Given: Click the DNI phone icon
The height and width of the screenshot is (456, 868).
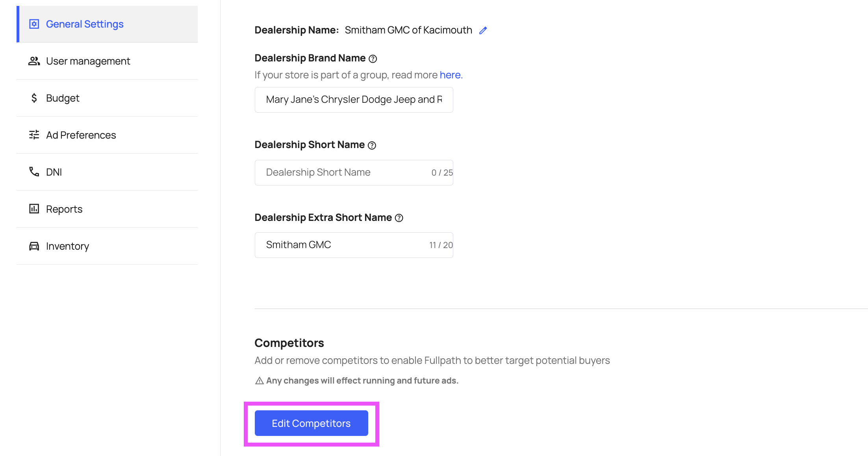Looking at the screenshot, I should pos(34,172).
